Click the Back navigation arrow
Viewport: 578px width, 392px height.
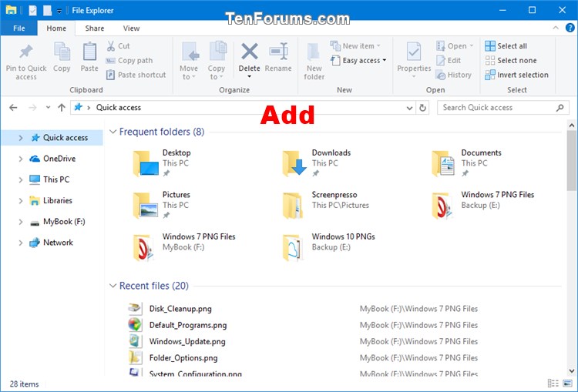tap(13, 108)
